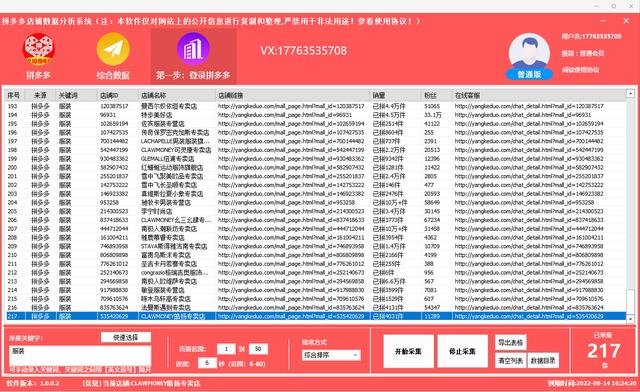
Task: Sort by the 店铺名称 column header
Action: pos(177,95)
